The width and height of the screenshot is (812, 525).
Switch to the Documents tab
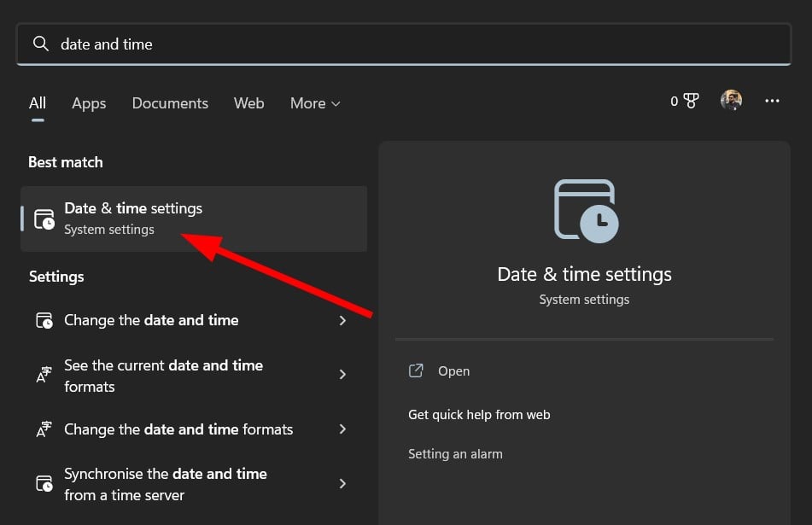point(170,103)
